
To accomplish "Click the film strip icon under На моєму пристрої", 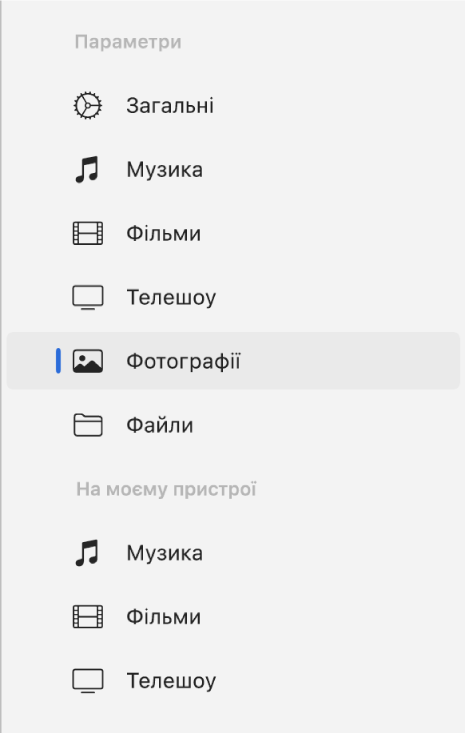I will (x=88, y=617).
